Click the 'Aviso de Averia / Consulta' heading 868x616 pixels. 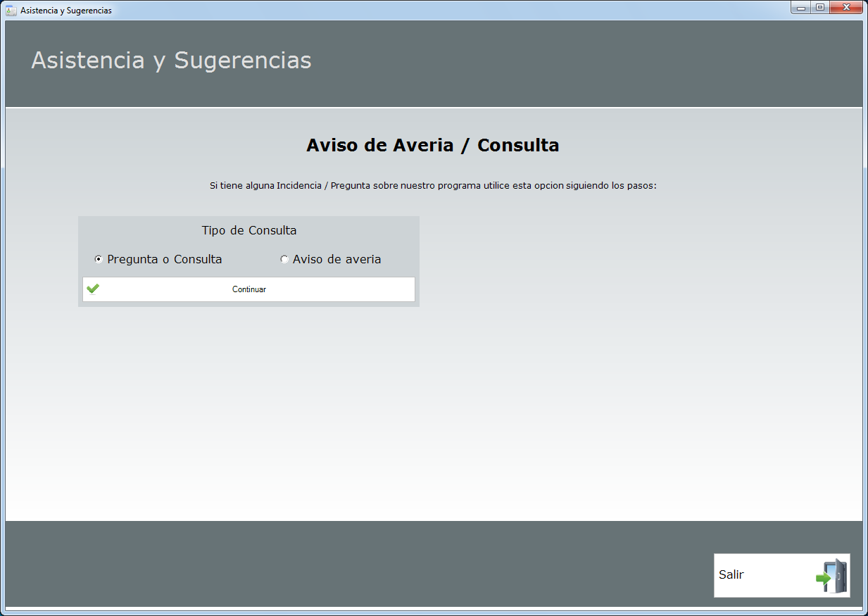click(x=432, y=146)
